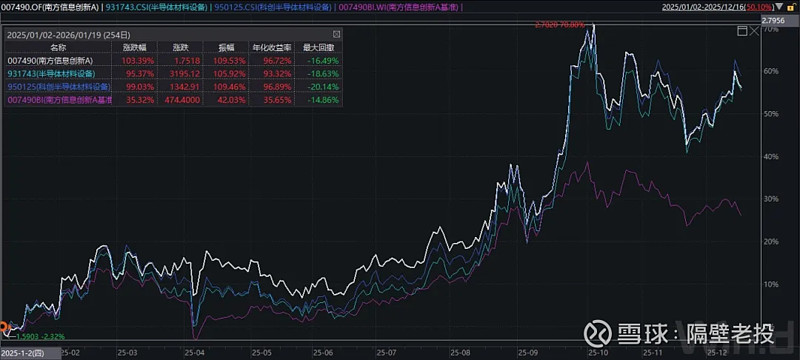Screen dimensions: 800x360
Task: Close the chart pane with X icon
Action: (755, 32)
